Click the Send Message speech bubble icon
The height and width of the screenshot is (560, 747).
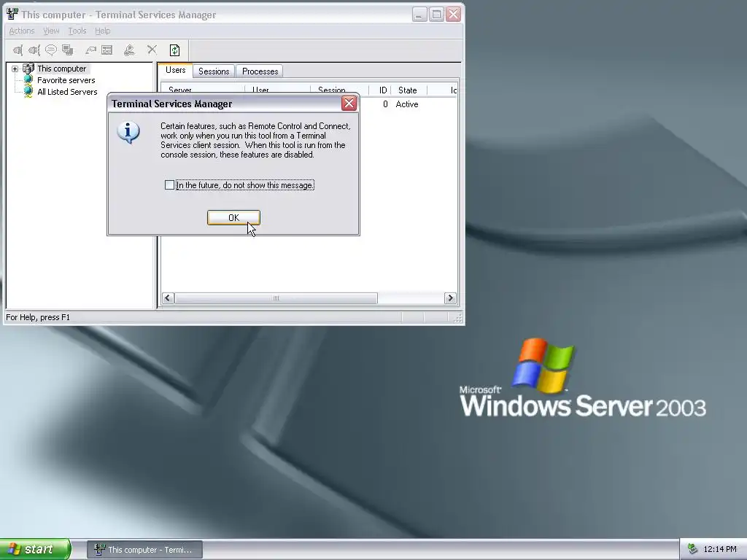tap(50, 50)
